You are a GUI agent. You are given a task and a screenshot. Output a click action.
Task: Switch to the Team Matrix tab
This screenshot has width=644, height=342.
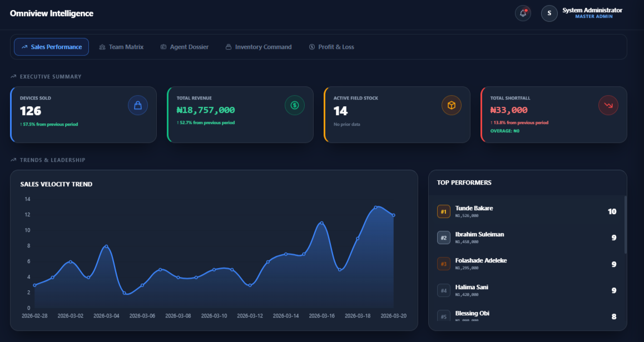pos(122,47)
